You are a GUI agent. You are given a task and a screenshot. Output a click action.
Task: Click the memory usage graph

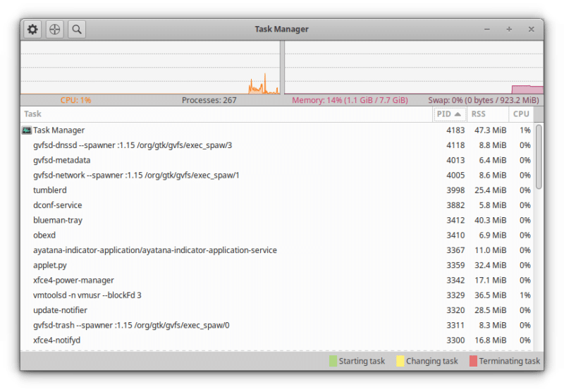click(x=414, y=68)
